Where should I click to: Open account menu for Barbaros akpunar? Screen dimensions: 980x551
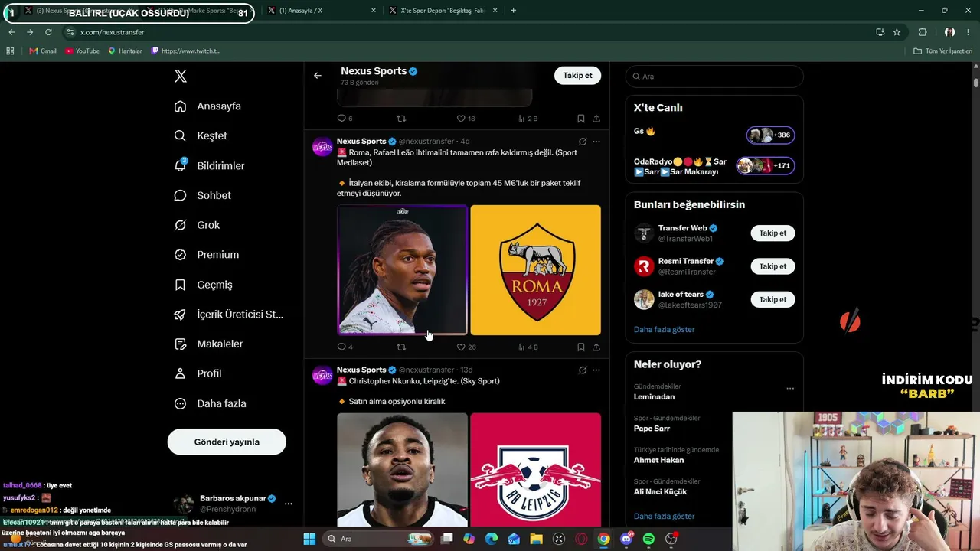[288, 504]
